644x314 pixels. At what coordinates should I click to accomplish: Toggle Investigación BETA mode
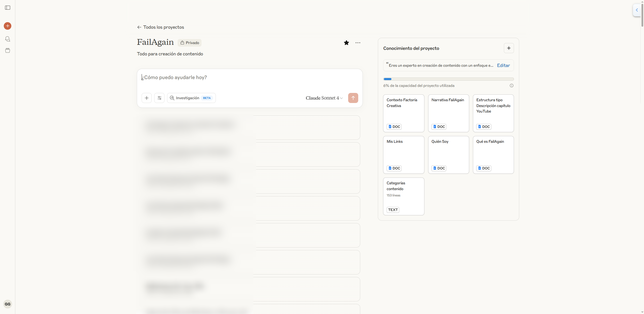pos(191,98)
